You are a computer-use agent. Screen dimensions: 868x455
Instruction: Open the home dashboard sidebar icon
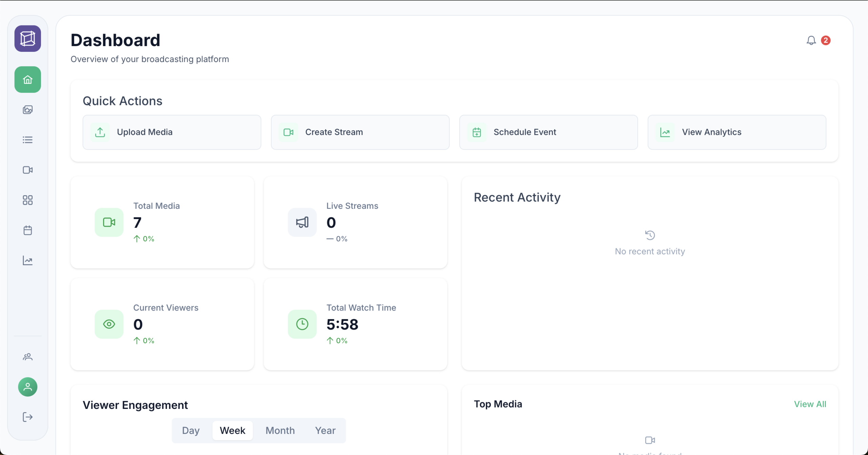point(28,80)
